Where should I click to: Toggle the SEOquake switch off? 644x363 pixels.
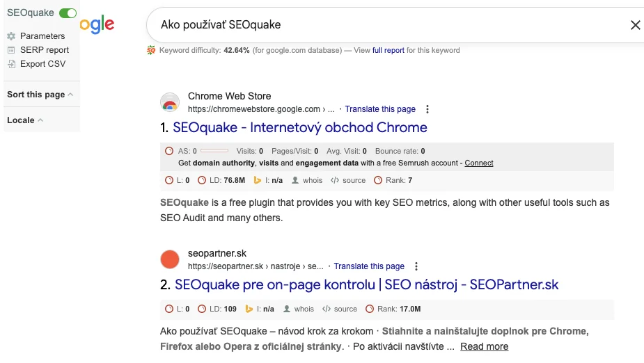pyautogui.click(x=68, y=13)
